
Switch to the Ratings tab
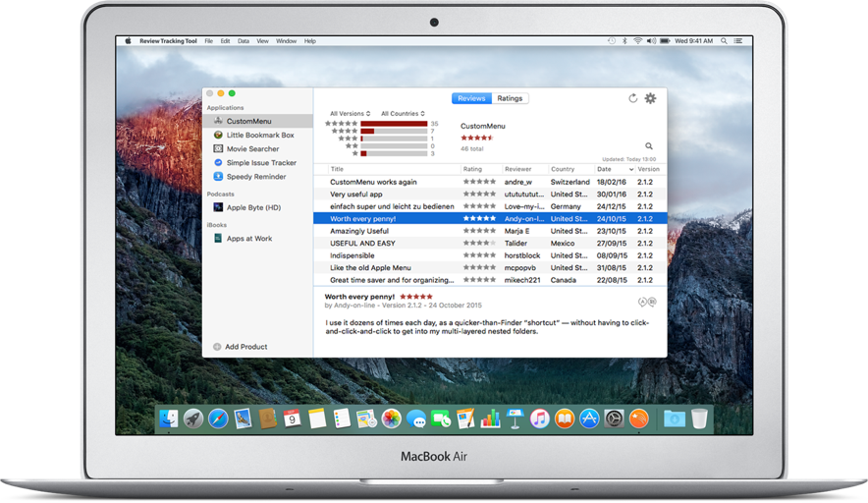point(510,98)
